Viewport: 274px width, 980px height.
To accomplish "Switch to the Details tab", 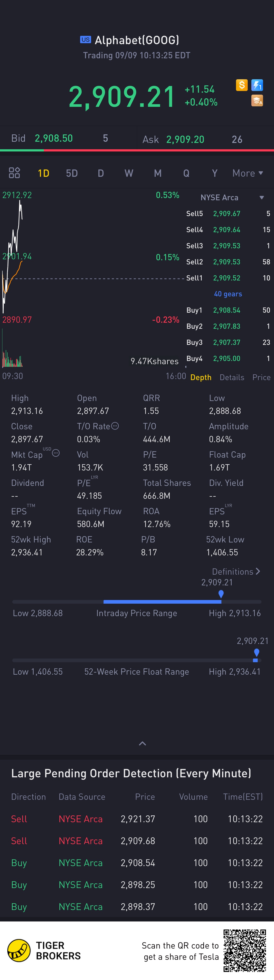I will pyautogui.click(x=232, y=377).
